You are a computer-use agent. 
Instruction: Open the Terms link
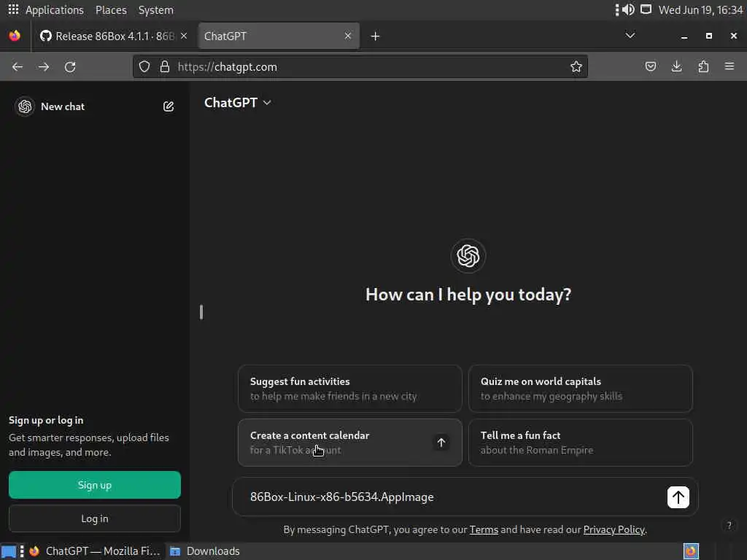coord(484,529)
